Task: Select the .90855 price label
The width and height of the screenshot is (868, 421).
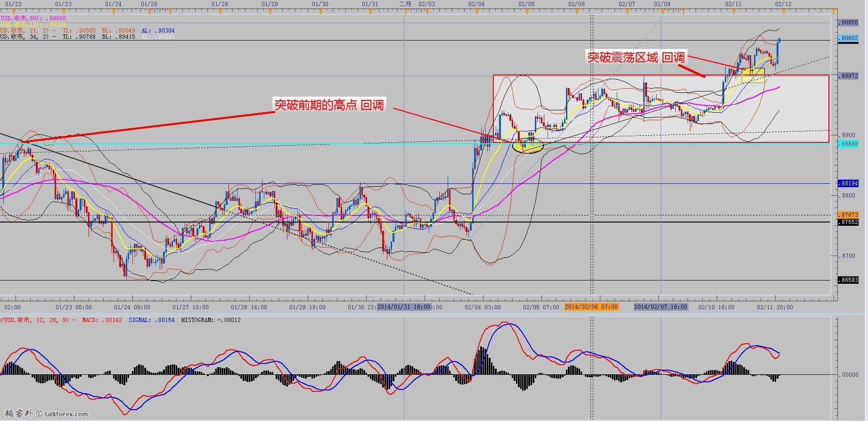Action: pos(849,22)
